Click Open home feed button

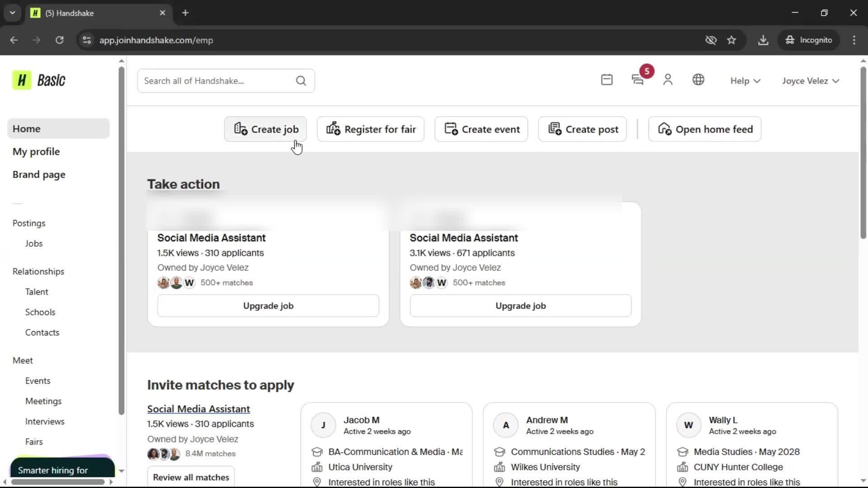(704, 129)
